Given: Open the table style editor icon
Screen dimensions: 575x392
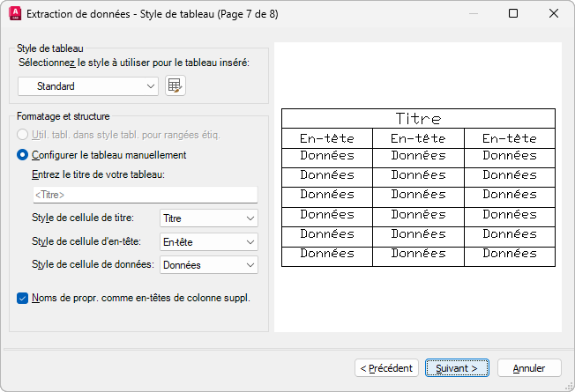Looking at the screenshot, I should pyautogui.click(x=175, y=85).
